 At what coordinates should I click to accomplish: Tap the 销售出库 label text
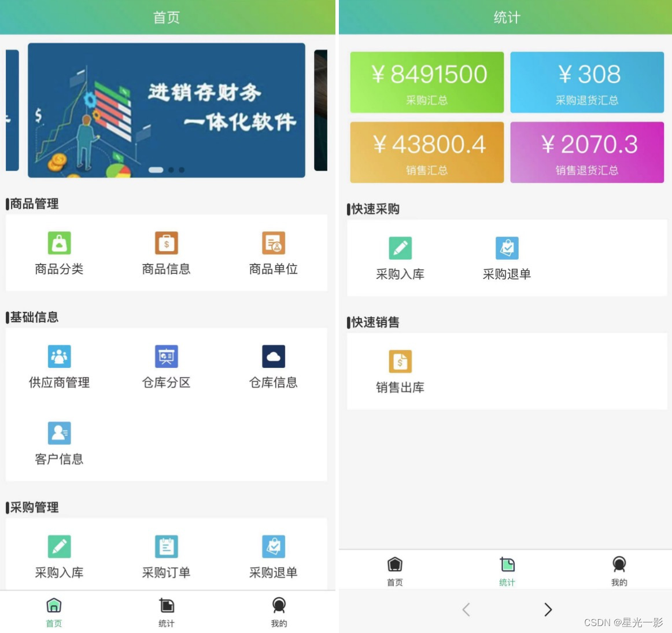[400, 388]
